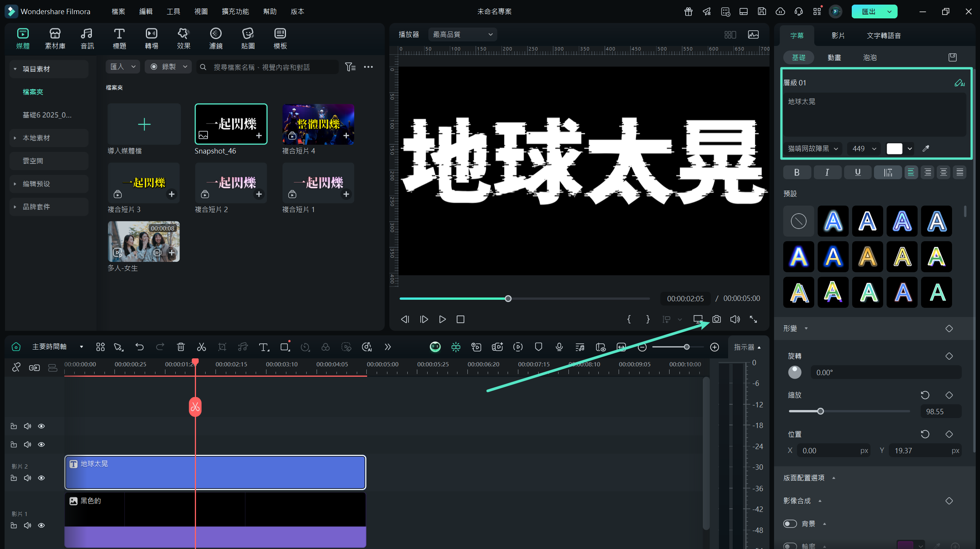The height and width of the screenshot is (549, 980).
Task: Open the 猫啃网故障黑 font dropdown
Action: (813, 149)
